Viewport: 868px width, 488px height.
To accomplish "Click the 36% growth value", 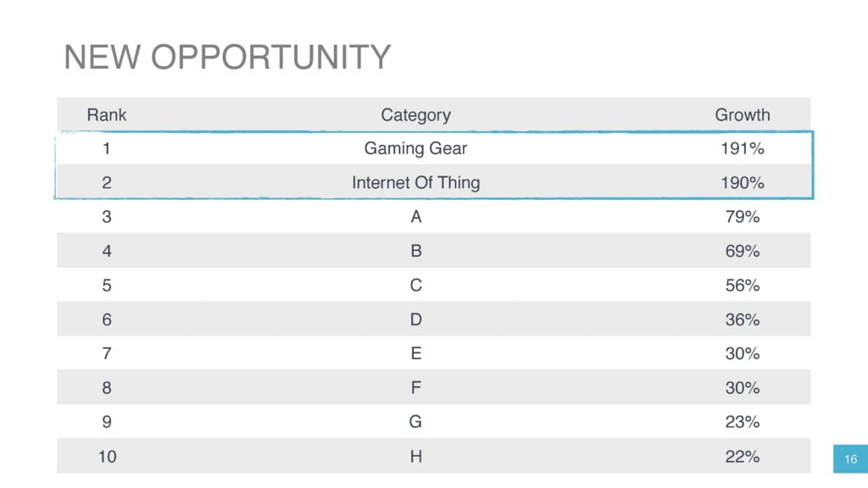I will 743,319.
